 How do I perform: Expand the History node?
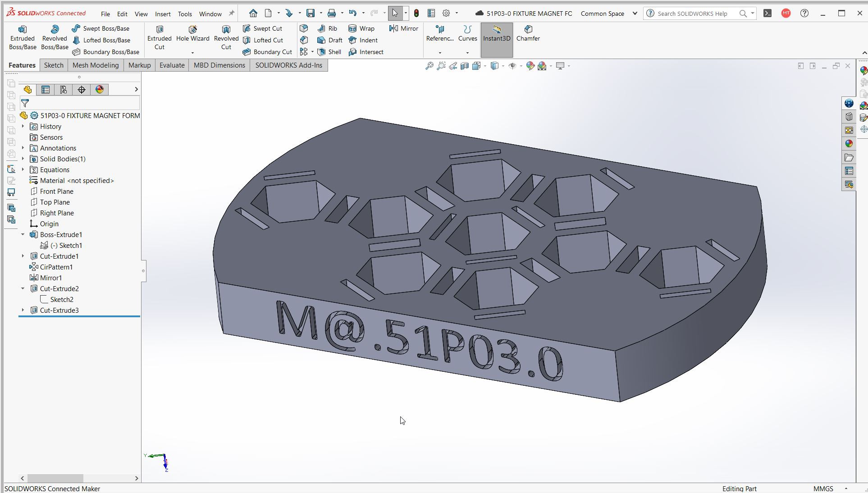coord(23,126)
